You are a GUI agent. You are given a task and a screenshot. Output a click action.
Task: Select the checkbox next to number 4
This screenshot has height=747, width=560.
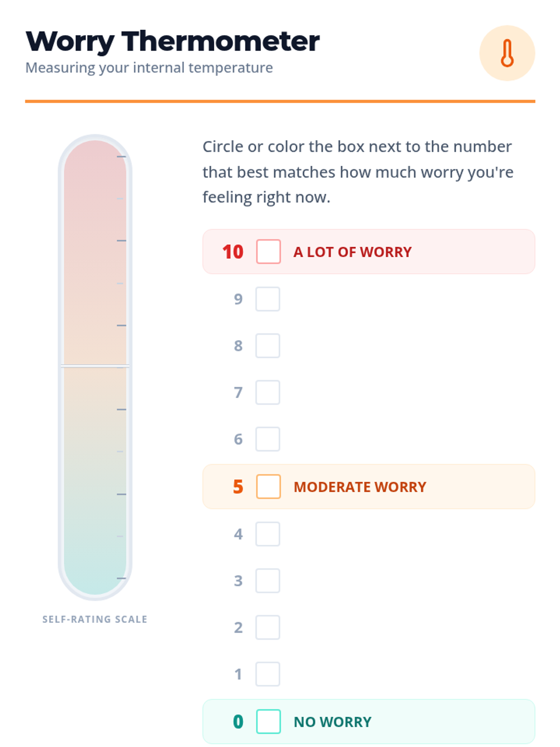268,534
